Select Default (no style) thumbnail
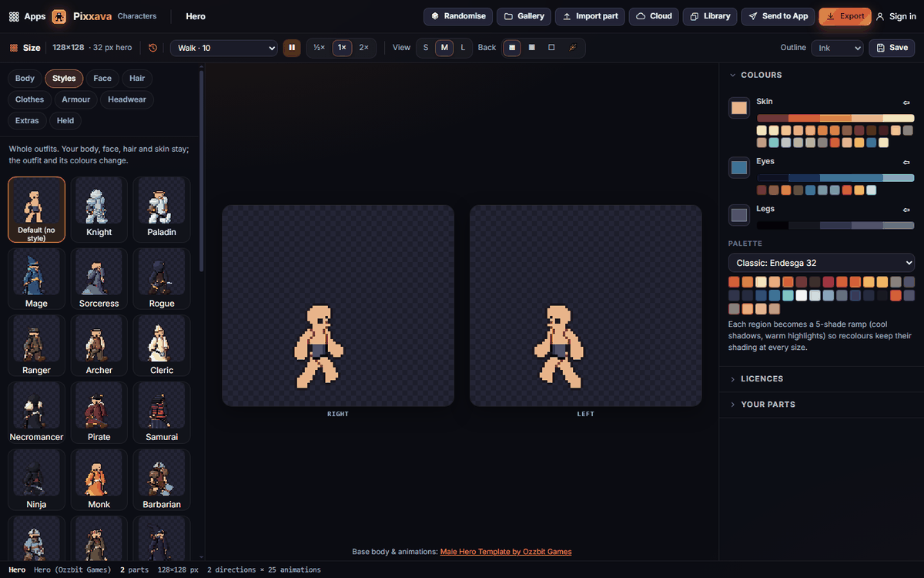The image size is (924, 578). click(x=36, y=210)
